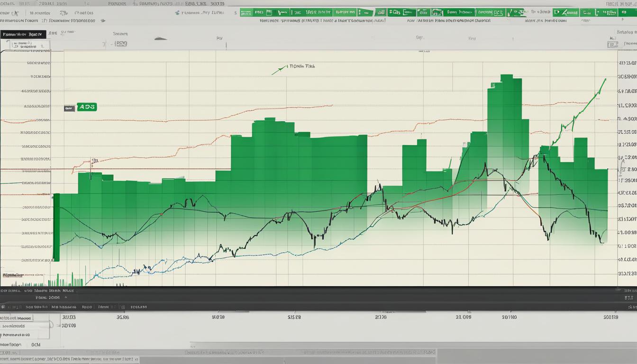Click the green 'D' daily timeframe icon
The width and height of the screenshot is (637, 364).
(x=556, y=12)
